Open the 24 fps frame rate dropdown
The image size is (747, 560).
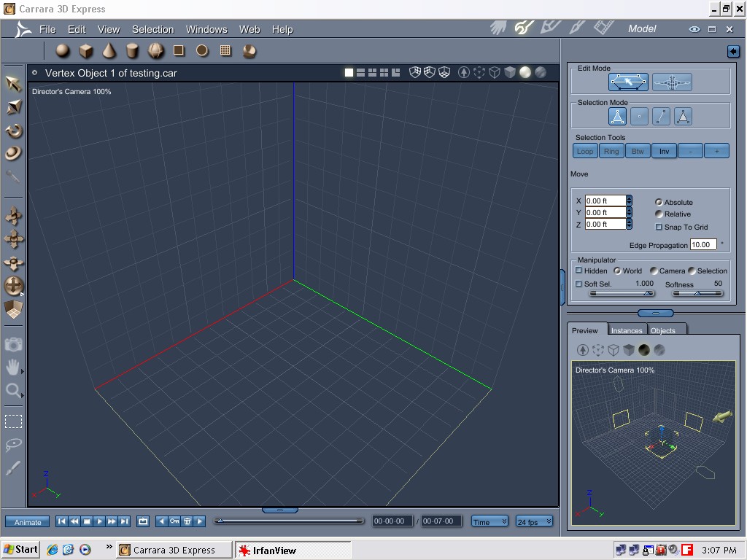click(534, 521)
